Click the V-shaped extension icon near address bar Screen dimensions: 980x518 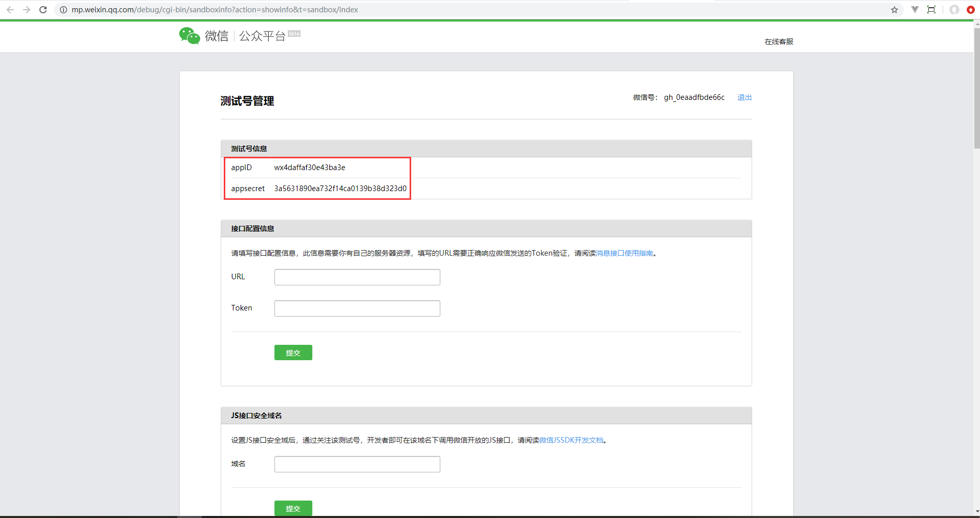pyautogui.click(x=914, y=9)
